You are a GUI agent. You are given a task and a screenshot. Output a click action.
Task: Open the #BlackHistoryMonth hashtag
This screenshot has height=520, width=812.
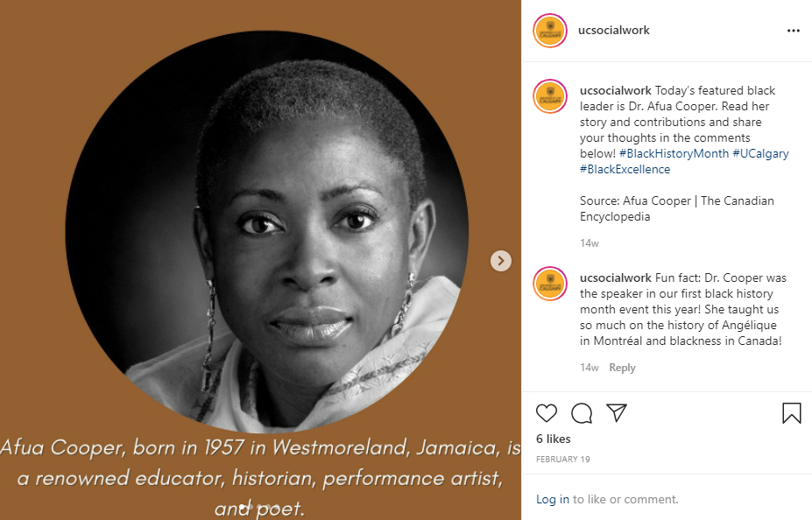coord(667,153)
